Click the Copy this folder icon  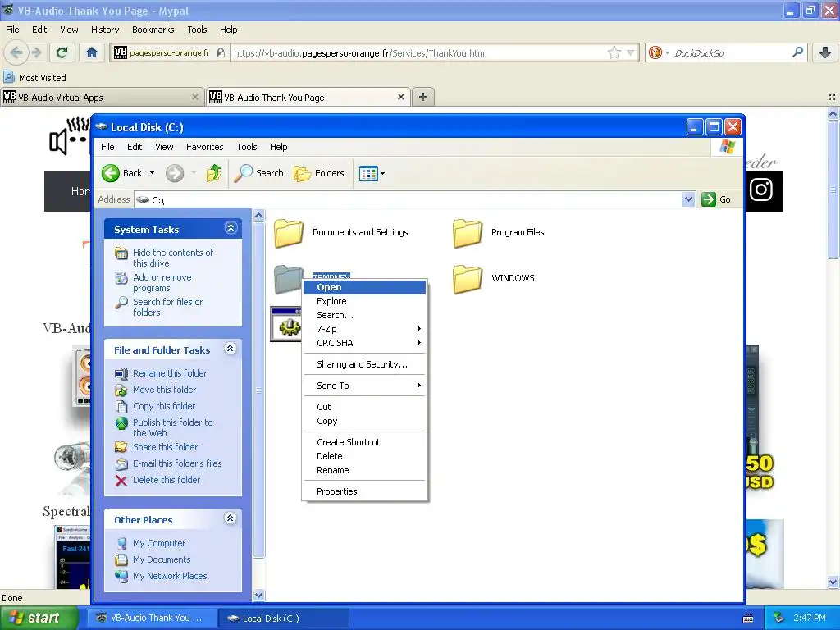tap(121, 407)
